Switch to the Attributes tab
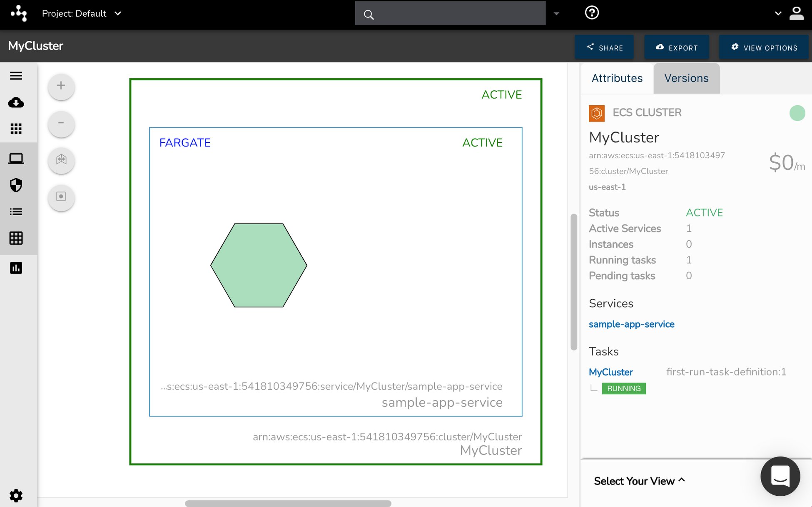 click(x=617, y=78)
